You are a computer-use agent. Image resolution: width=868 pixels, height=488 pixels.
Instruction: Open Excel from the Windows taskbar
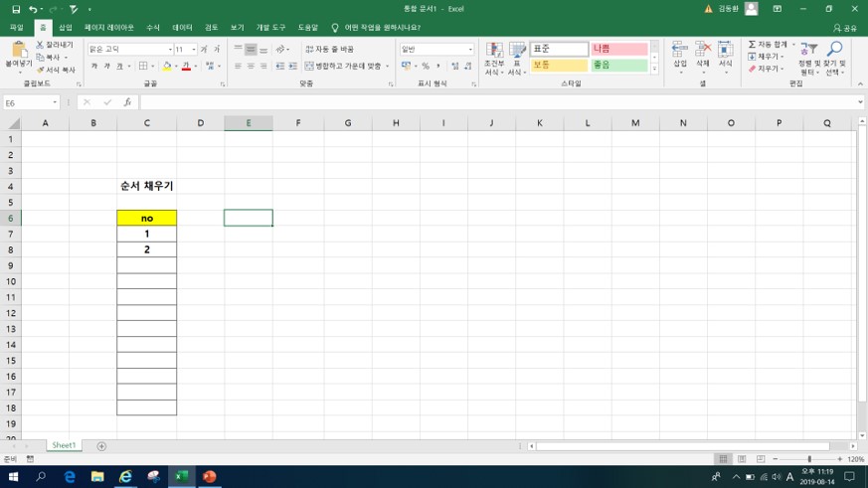coord(182,476)
